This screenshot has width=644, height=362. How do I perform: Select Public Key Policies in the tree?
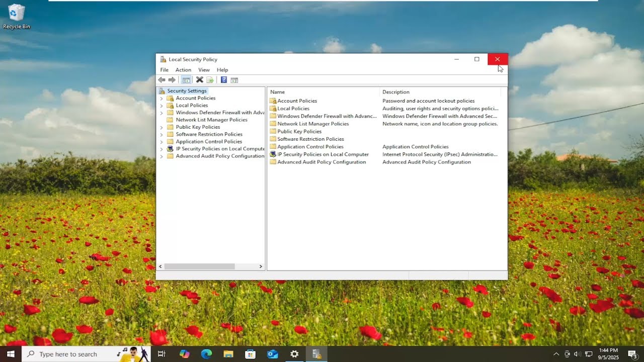198,127
